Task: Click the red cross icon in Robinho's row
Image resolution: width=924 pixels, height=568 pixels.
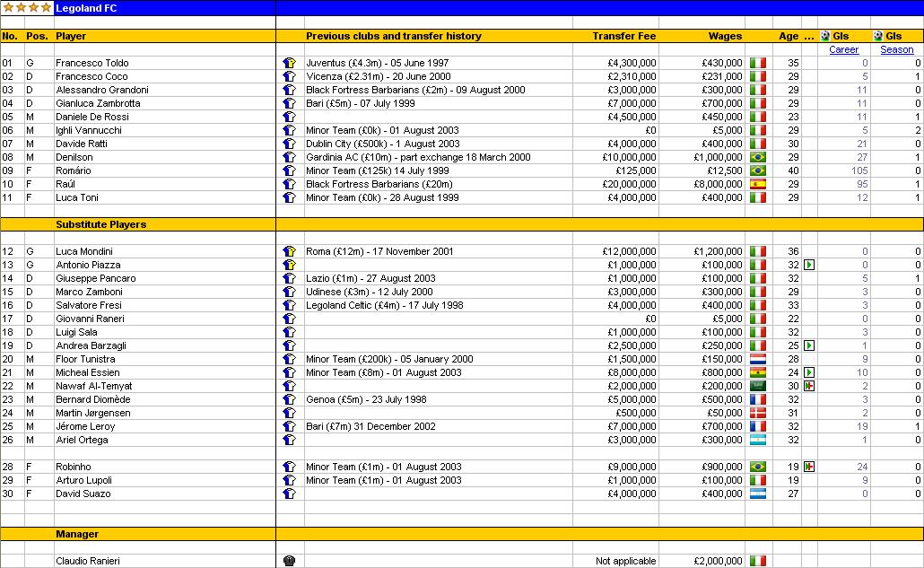Action: point(809,467)
